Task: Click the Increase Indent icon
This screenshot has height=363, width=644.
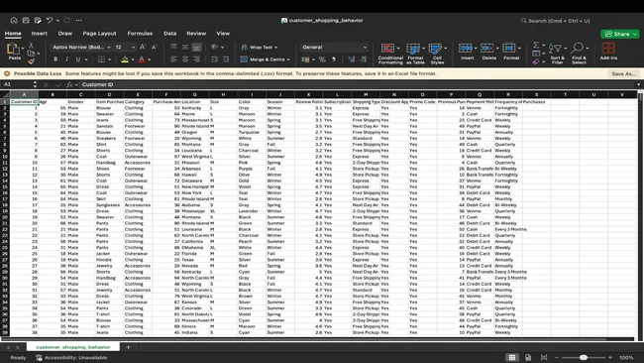Action: pyautogui.click(x=226, y=60)
